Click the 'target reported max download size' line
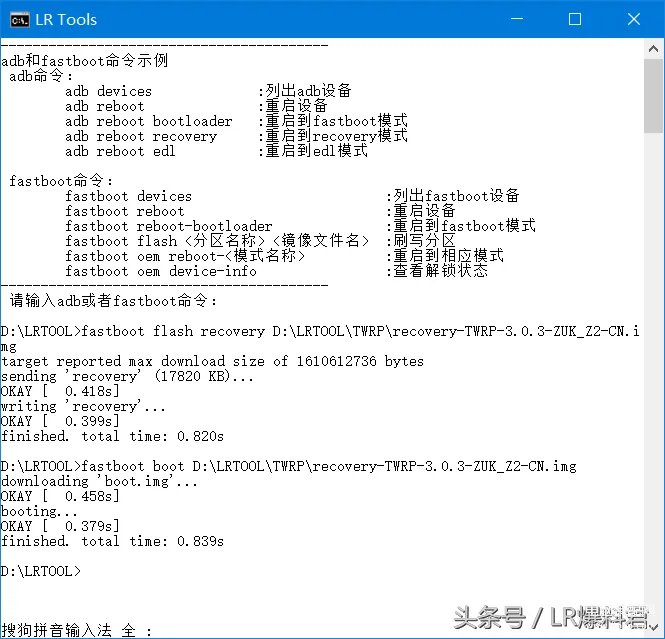This screenshot has height=639, width=665. (212, 361)
